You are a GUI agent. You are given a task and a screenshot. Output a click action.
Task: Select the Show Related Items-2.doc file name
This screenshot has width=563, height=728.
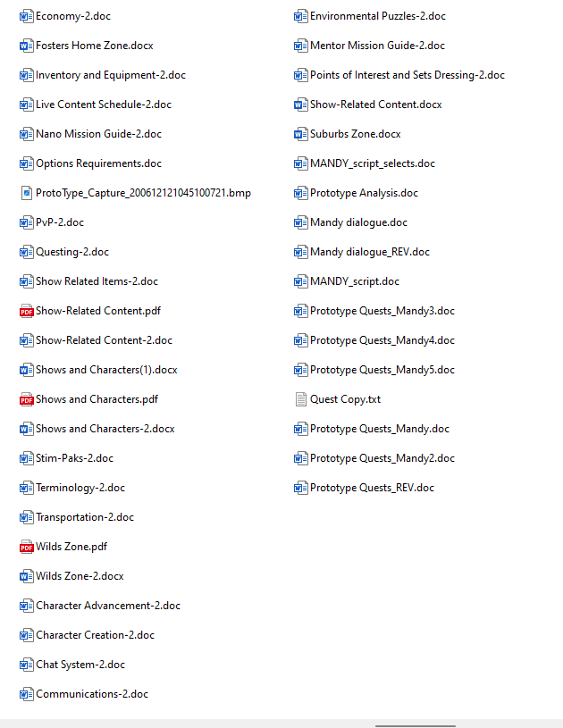[x=97, y=281]
